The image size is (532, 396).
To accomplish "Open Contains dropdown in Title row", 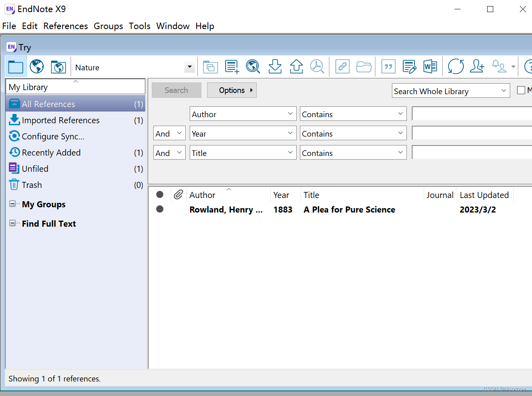I will [353, 153].
